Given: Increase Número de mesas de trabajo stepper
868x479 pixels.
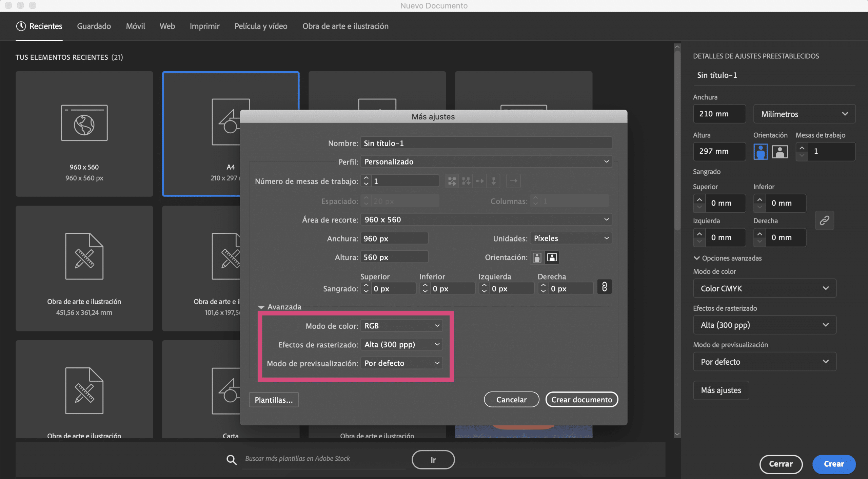Looking at the screenshot, I should pos(366,178).
